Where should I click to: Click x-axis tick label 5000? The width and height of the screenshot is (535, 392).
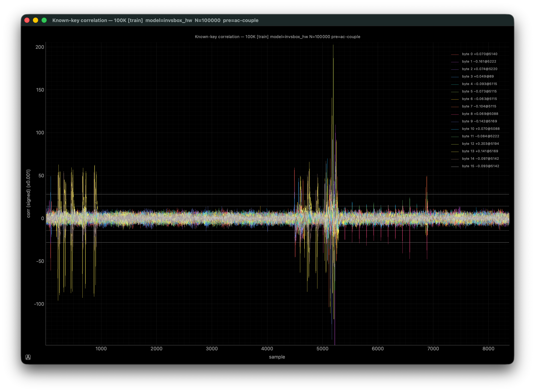pos(322,349)
